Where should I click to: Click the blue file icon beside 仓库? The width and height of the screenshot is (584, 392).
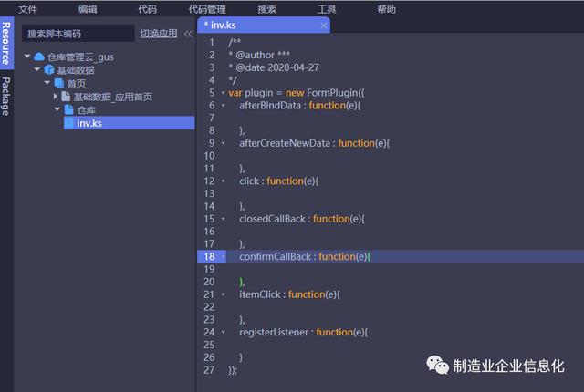(x=69, y=109)
